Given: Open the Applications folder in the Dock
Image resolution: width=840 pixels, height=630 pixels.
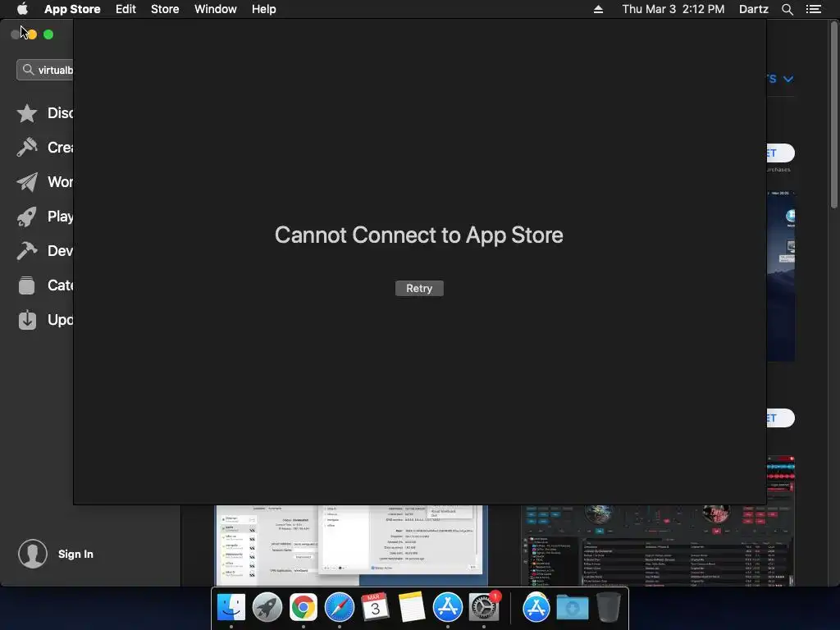Looking at the screenshot, I should click(x=536, y=608).
